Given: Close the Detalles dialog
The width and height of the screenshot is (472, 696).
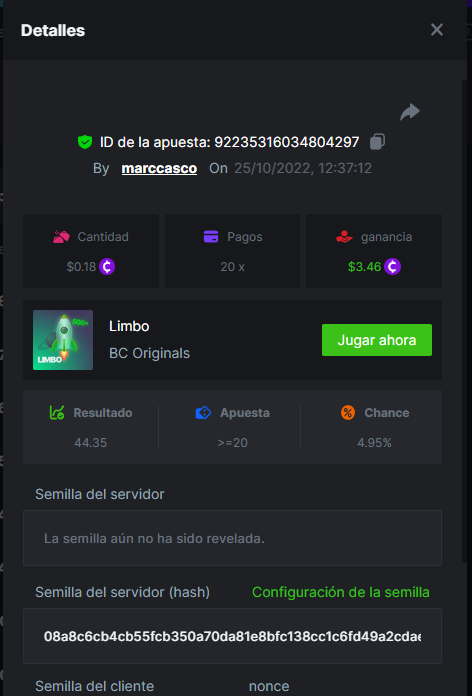Looking at the screenshot, I should (x=437, y=30).
